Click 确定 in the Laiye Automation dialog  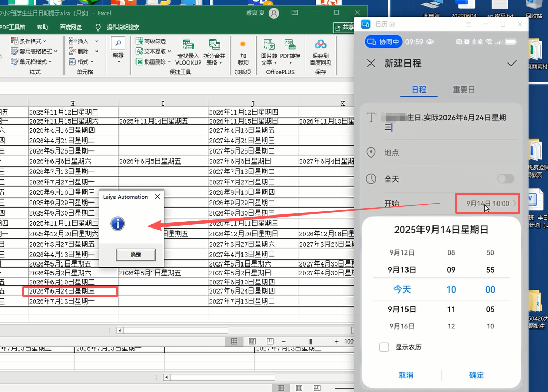pos(135,255)
